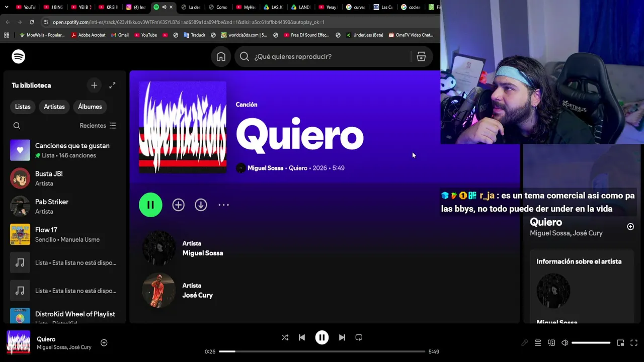Seek along the song progress bar
Viewport: 644px width, 362px height.
point(322,351)
